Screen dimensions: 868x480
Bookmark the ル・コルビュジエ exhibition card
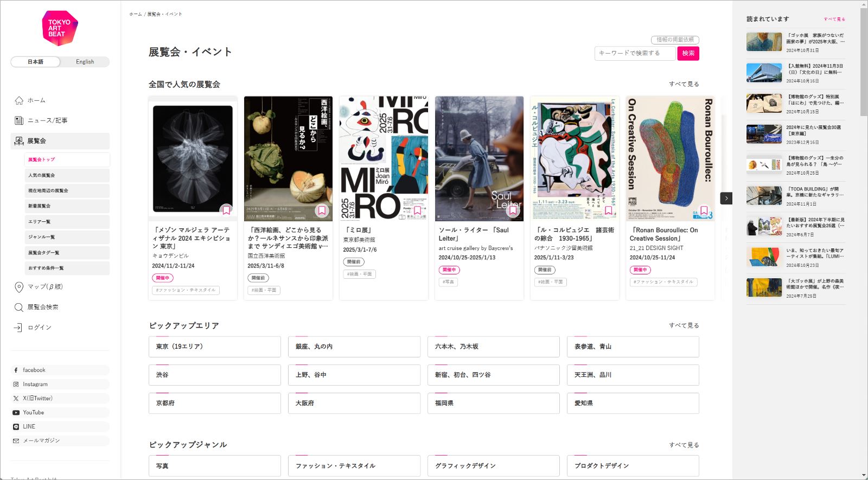tap(608, 210)
